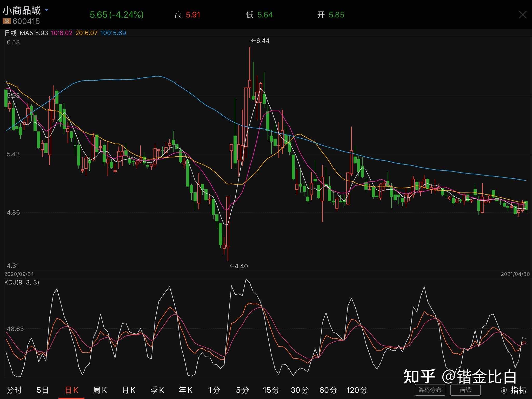Viewport: 532px width, 399px height.
Task: Open the 5分 minute chart tab
Action: 243,390
